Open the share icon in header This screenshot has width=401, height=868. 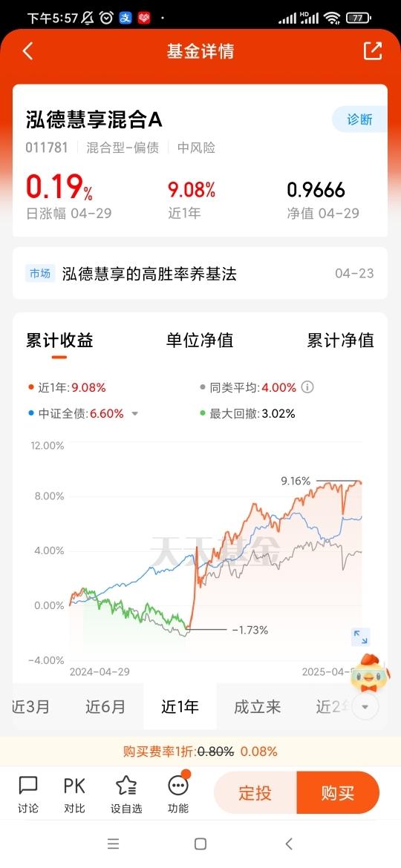tap(373, 50)
